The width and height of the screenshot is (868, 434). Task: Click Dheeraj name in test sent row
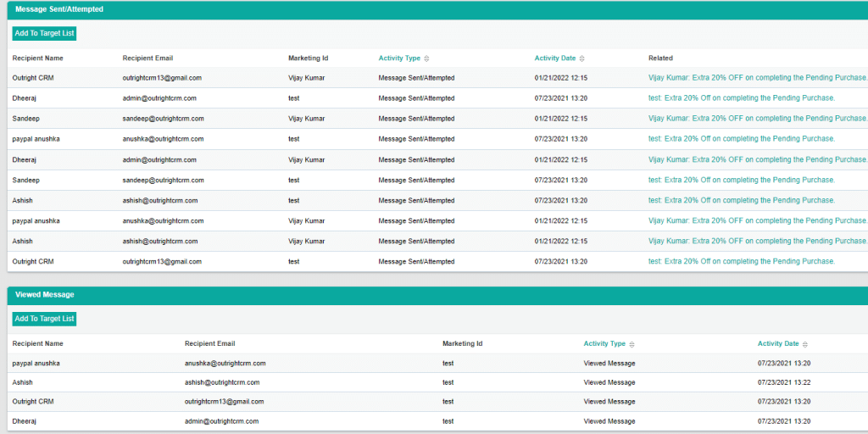point(25,98)
